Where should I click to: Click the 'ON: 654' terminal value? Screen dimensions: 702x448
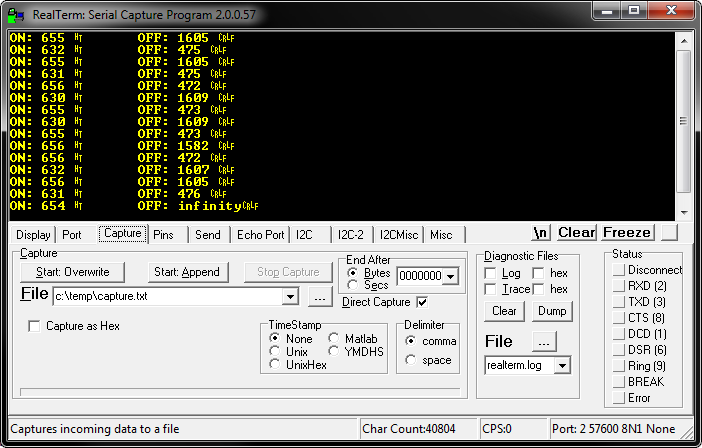pyautogui.click(x=38, y=206)
